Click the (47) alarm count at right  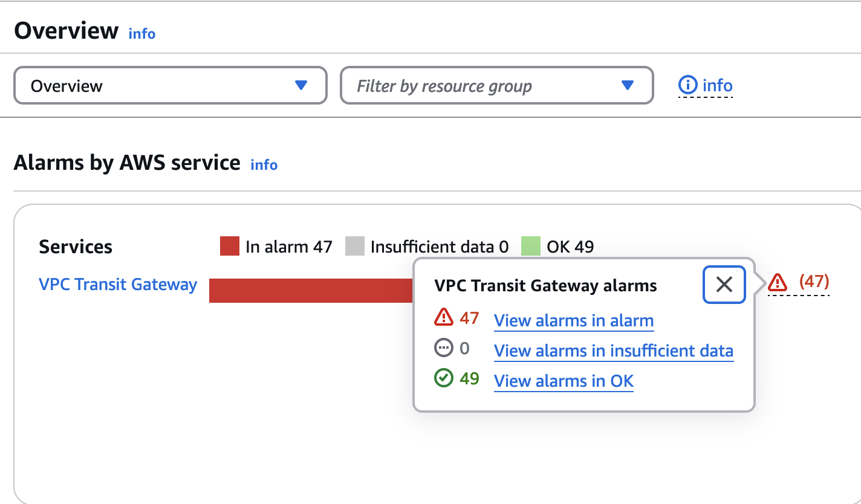[814, 282]
